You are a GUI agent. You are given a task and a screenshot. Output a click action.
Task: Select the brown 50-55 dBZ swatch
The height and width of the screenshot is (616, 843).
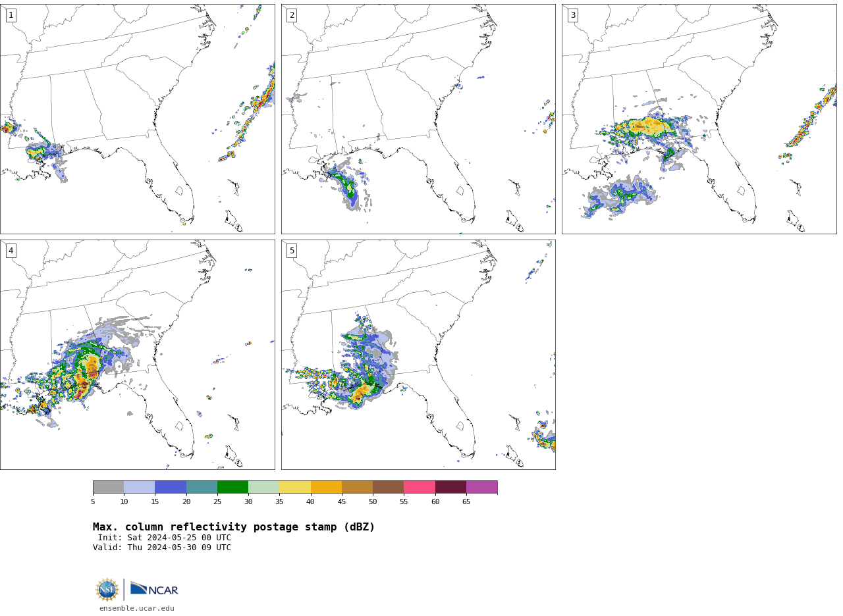coord(388,487)
